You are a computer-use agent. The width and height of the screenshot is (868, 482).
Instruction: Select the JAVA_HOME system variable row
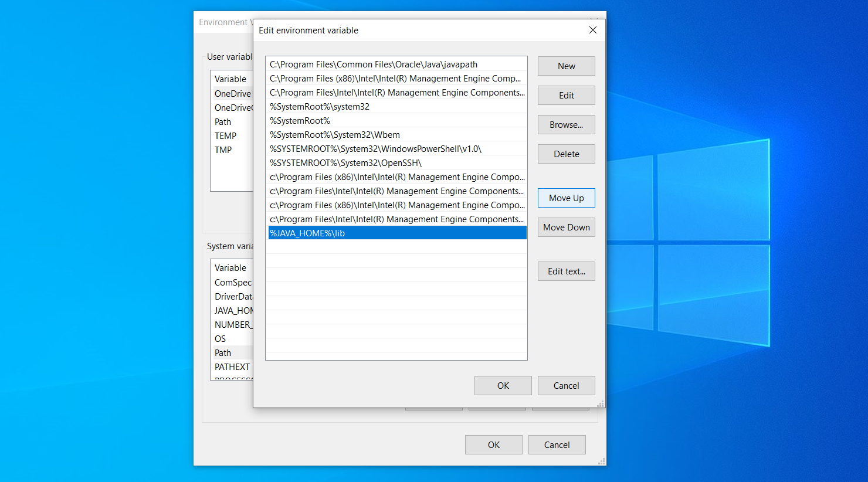pyautogui.click(x=232, y=311)
